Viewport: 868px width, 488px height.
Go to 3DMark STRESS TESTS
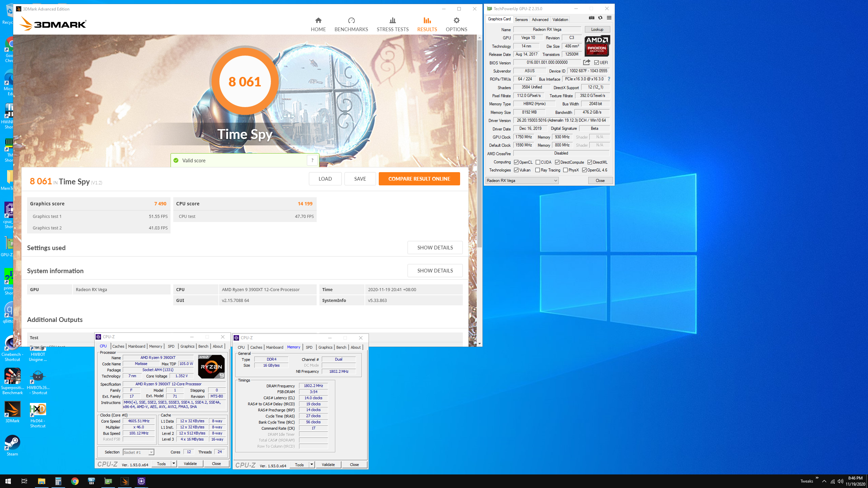click(393, 24)
